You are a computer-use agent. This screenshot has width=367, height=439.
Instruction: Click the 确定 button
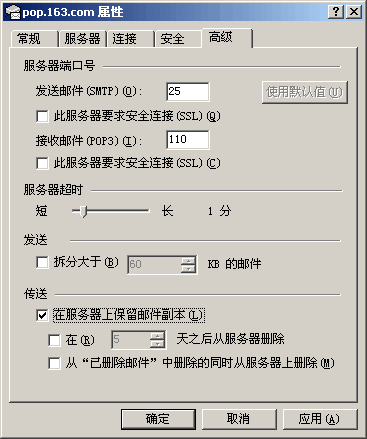coord(158,419)
